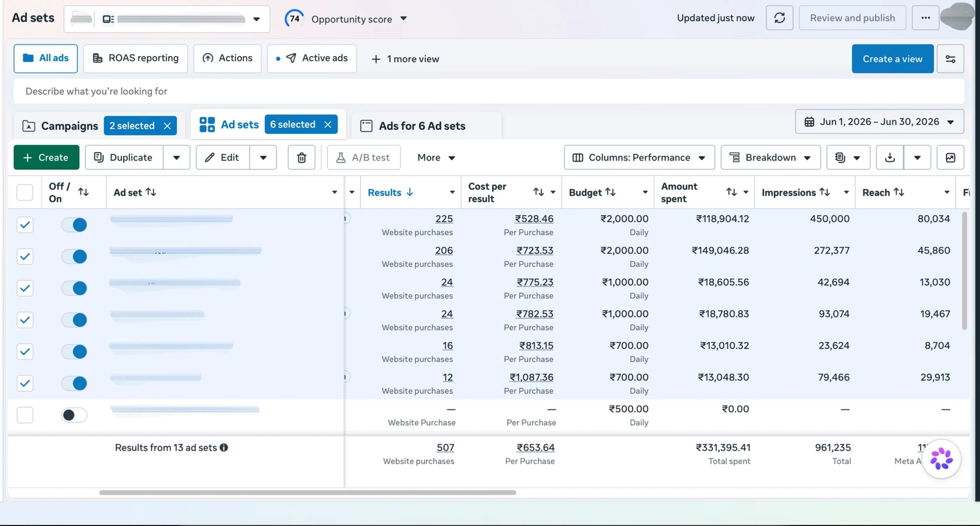Screen dimensions: 980x526
Task: Sort by Reach column arrows
Action: [x=899, y=192]
